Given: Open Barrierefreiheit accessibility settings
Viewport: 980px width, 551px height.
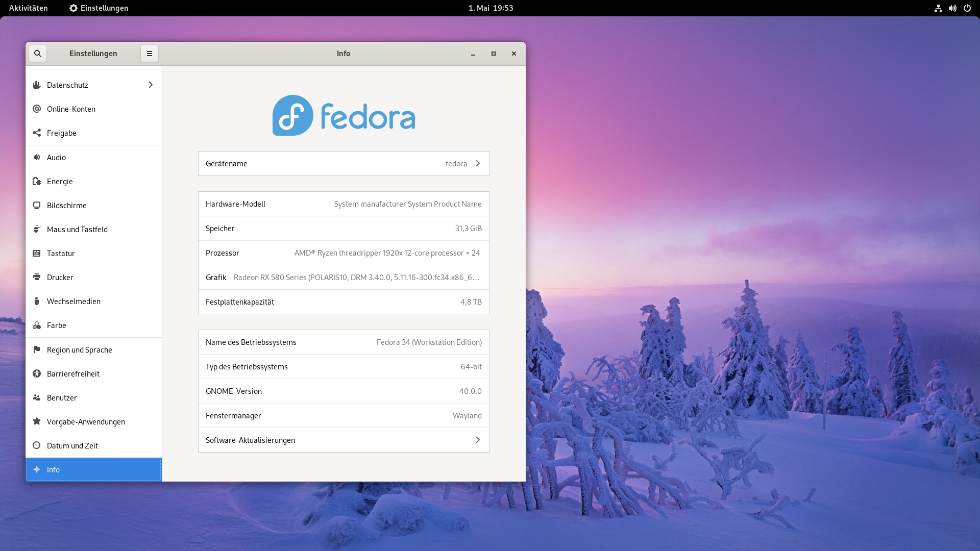Looking at the screenshot, I should [73, 374].
